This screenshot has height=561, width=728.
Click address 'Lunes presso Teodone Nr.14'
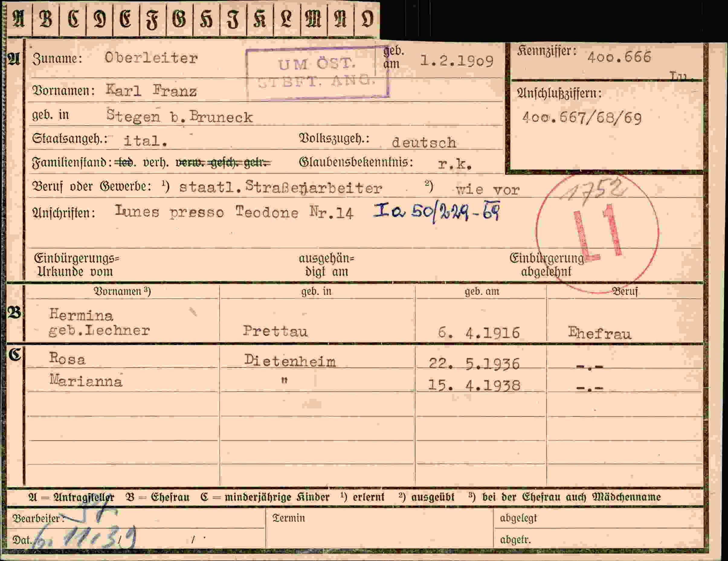[x=234, y=212]
